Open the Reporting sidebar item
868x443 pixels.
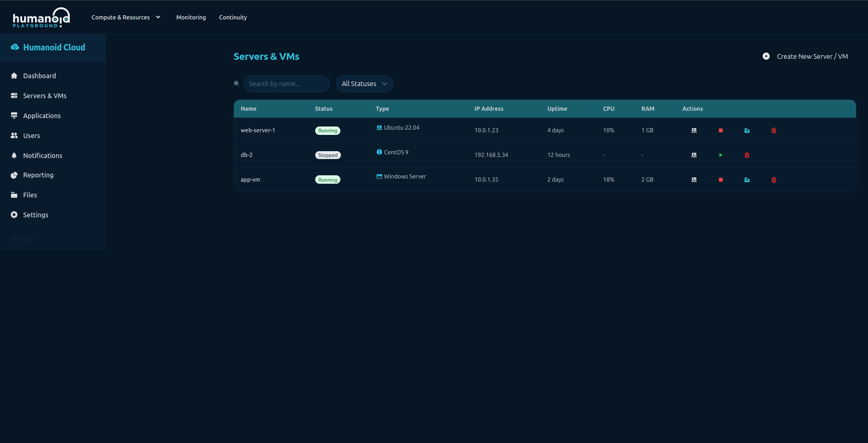point(38,175)
